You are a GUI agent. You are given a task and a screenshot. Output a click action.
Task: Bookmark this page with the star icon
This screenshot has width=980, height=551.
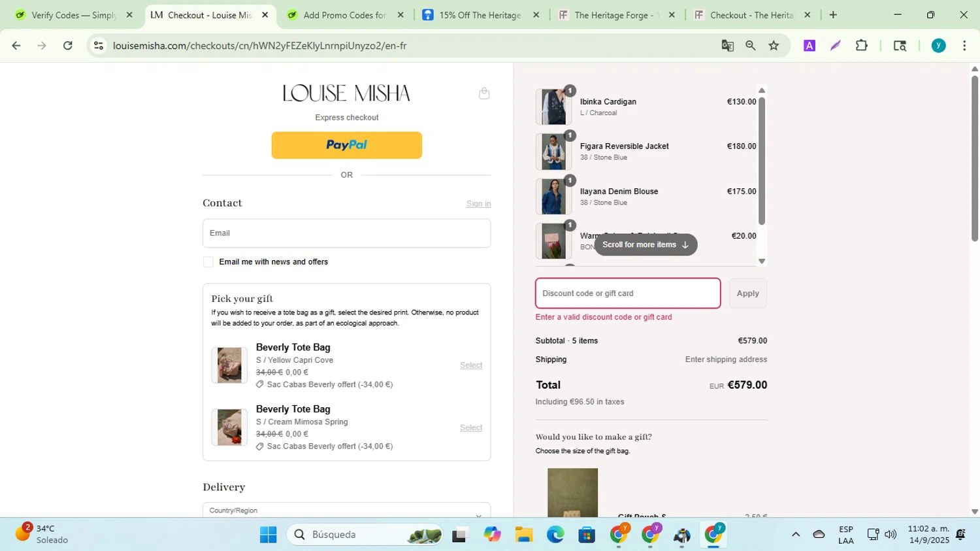[774, 46]
